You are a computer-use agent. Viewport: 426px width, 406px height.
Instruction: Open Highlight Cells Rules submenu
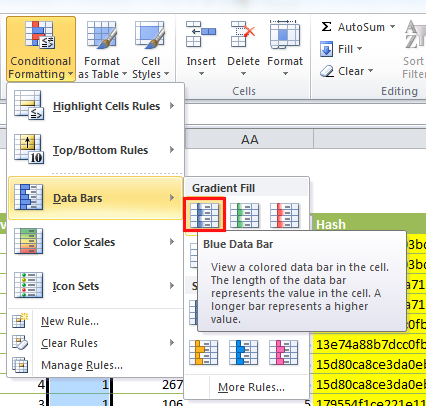coord(95,106)
